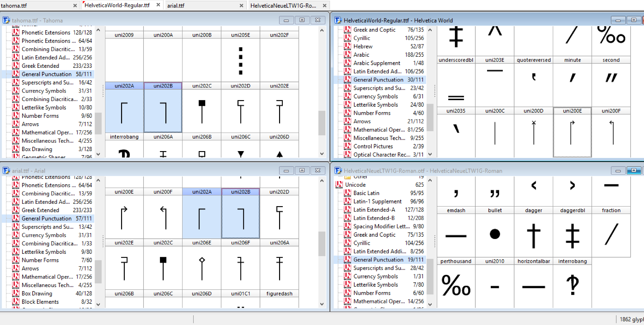The image size is (644, 325).
Task: Click the Helvetica World window title icon
Action: tap(338, 20)
